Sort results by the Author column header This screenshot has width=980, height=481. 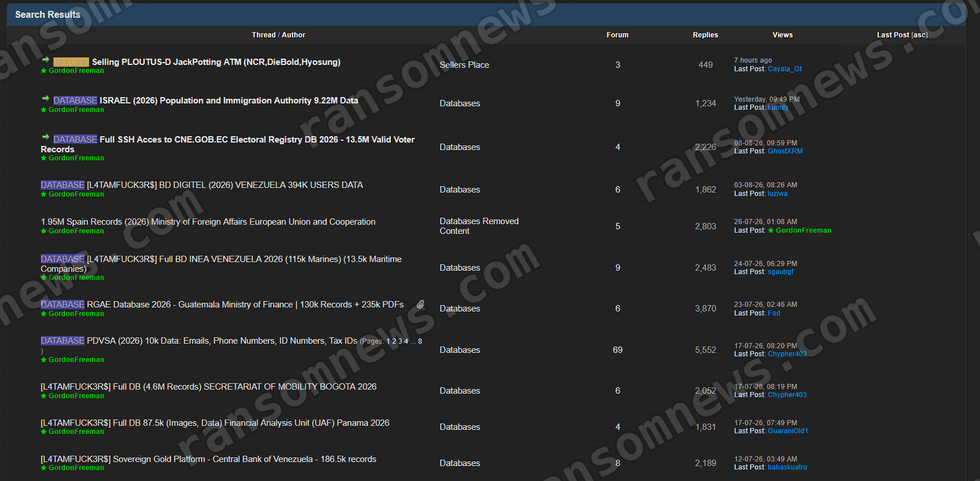click(x=294, y=35)
